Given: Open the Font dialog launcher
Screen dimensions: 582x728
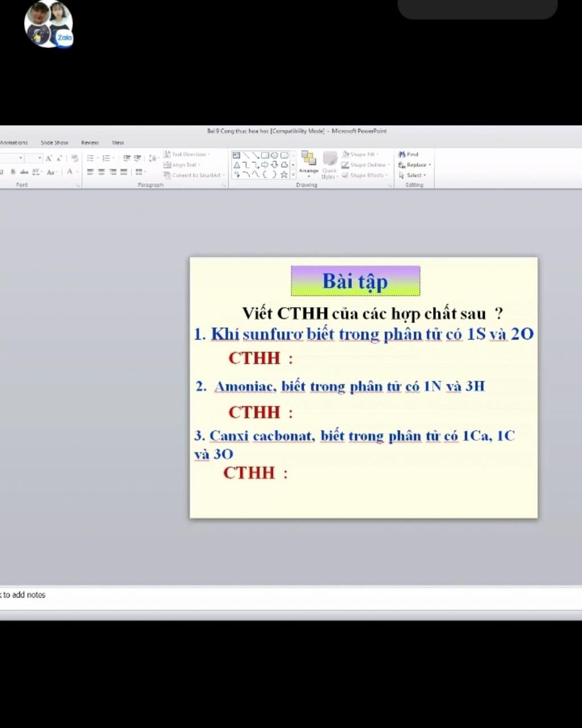Looking at the screenshot, I should pos(78,185).
